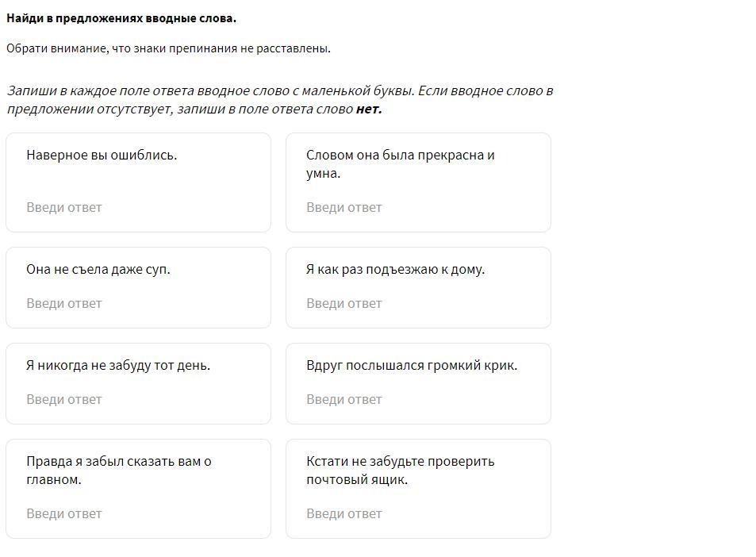Screen dimensions: 756x557
Task: Click the text "Вдруг послышался громкий крик."
Action: [x=412, y=365]
